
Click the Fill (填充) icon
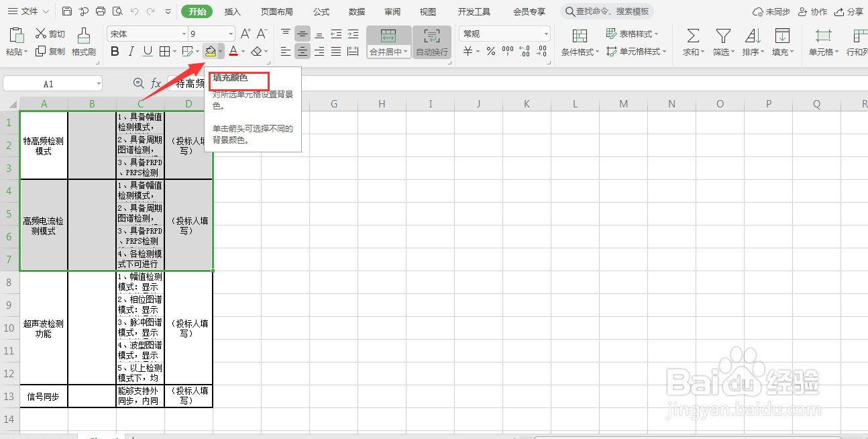click(x=782, y=36)
